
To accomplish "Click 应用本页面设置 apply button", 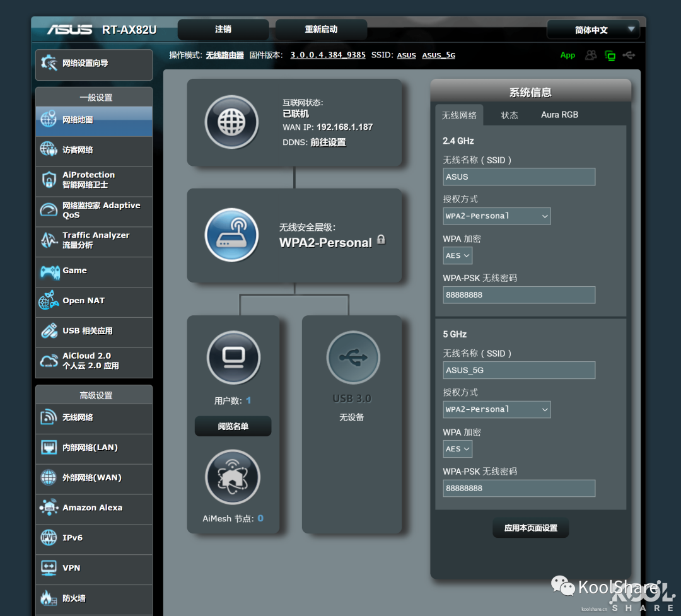I will click(x=530, y=528).
